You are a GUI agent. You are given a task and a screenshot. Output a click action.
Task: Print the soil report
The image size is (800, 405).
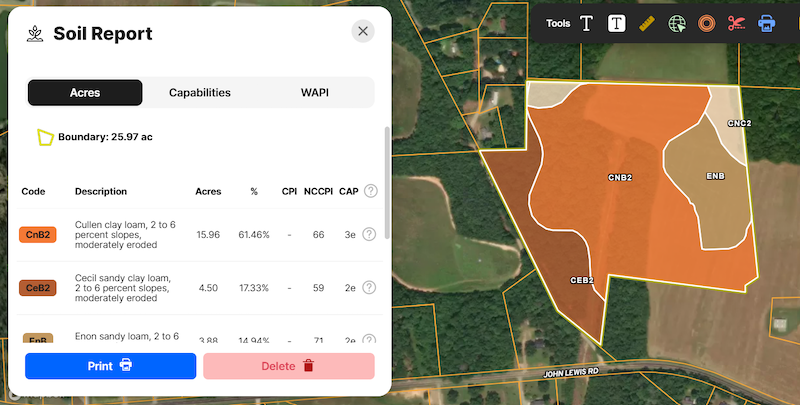[x=110, y=366]
